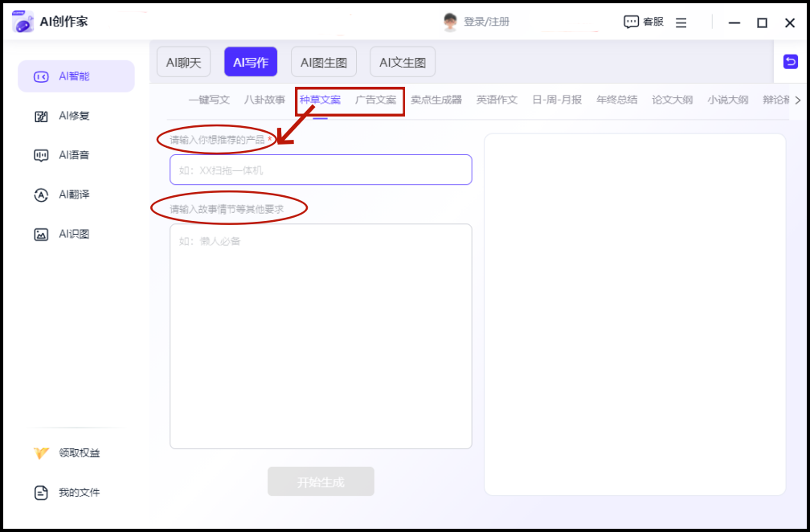810x532 pixels.
Task: Click the 领取权益 link
Action: coord(80,453)
